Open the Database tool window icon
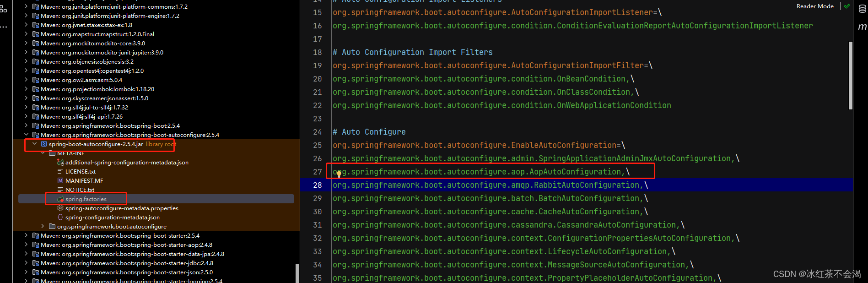This screenshot has width=868, height=283. [x=862, y=9]
